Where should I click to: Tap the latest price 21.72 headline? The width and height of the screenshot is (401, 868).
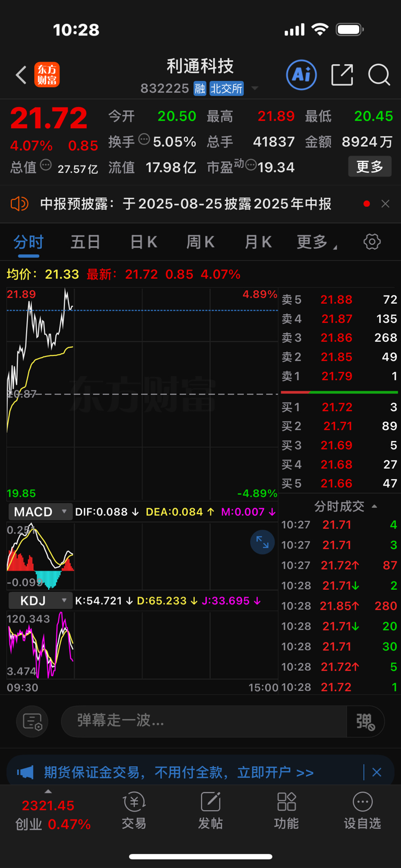pos(49,118)
